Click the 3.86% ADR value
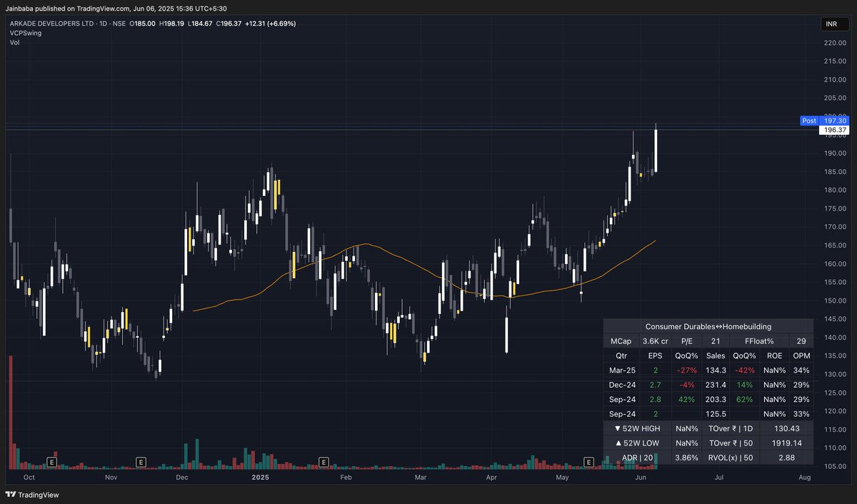Viewport: 857px width, 504px height. pyautogui.click(x=686, y=458)
